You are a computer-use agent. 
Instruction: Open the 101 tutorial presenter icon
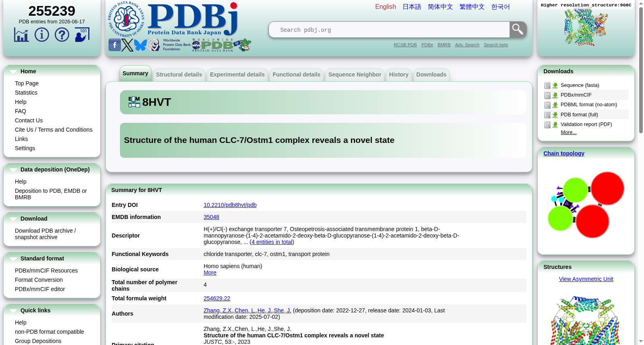tap(82, 35)
